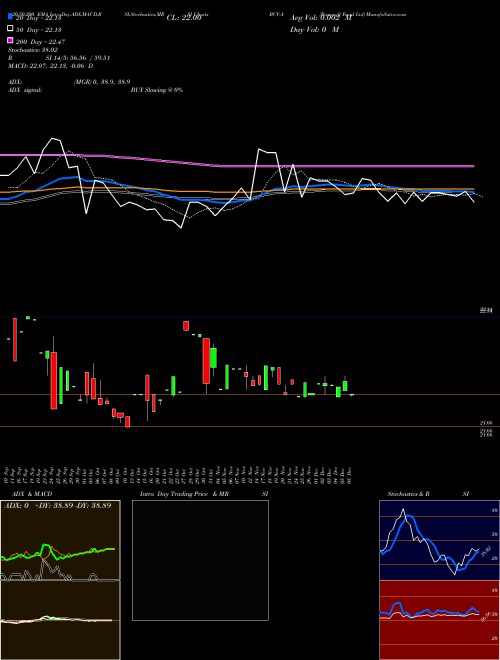Open the ADX & MACD mini chart
Screen dimensions: 500x660
[60, 580]
